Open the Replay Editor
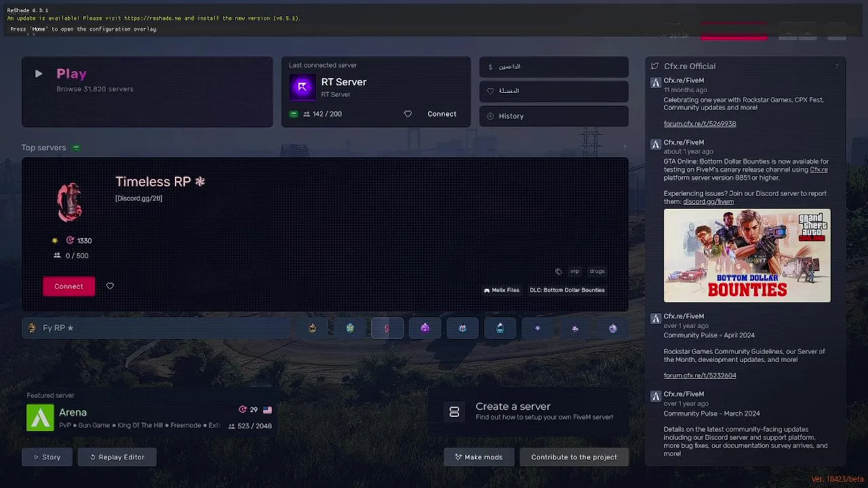 click(x=117, y=457)
